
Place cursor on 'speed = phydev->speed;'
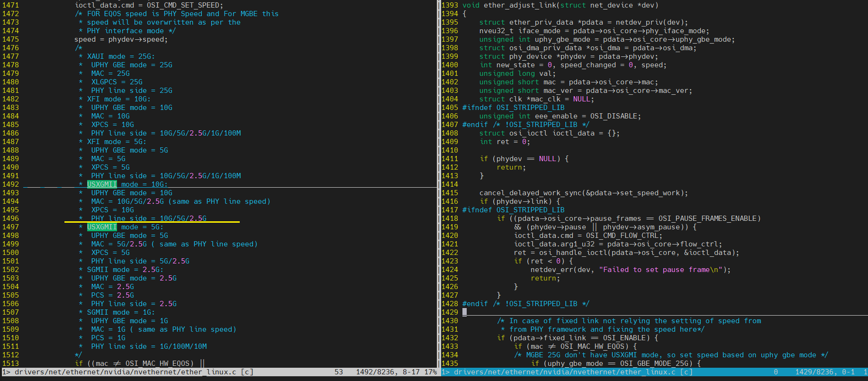[121, 39]
